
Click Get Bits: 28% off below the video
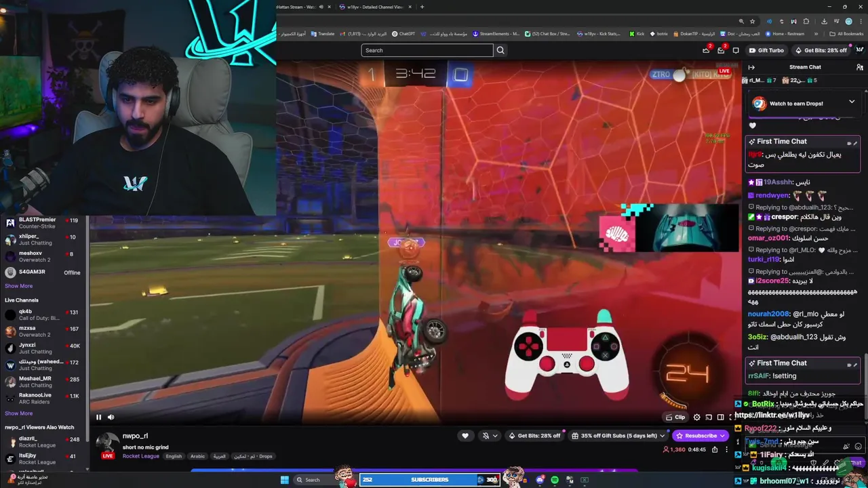tap(535, 436)
